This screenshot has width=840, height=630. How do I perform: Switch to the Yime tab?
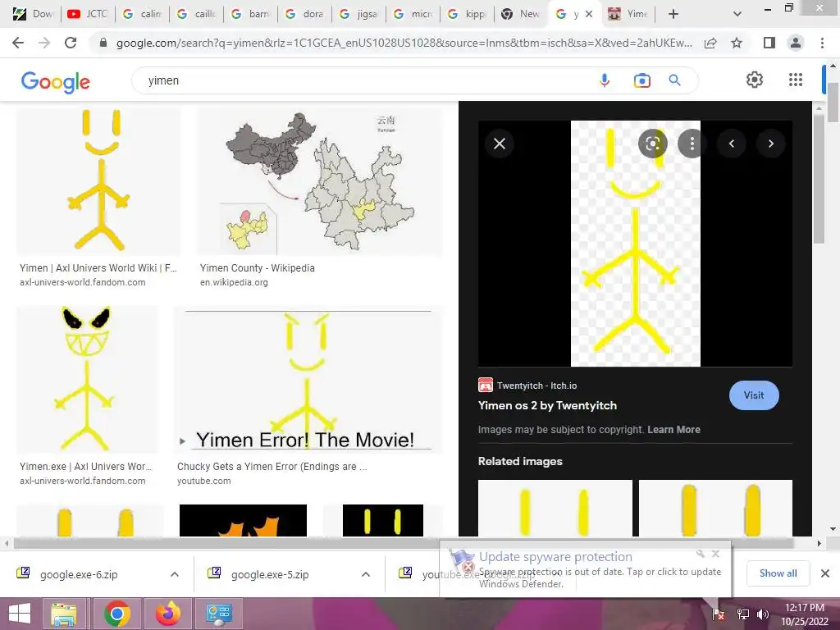pos(628,15)
